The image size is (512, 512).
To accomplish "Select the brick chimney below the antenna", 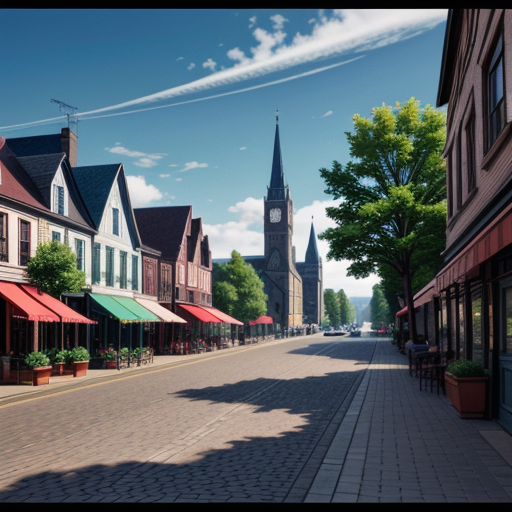I will 69,147.
